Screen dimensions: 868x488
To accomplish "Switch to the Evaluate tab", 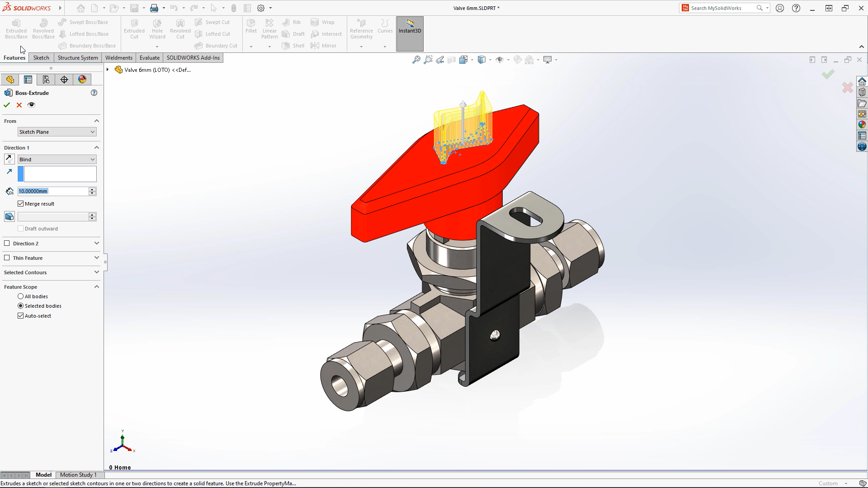I will pos(149,58).
